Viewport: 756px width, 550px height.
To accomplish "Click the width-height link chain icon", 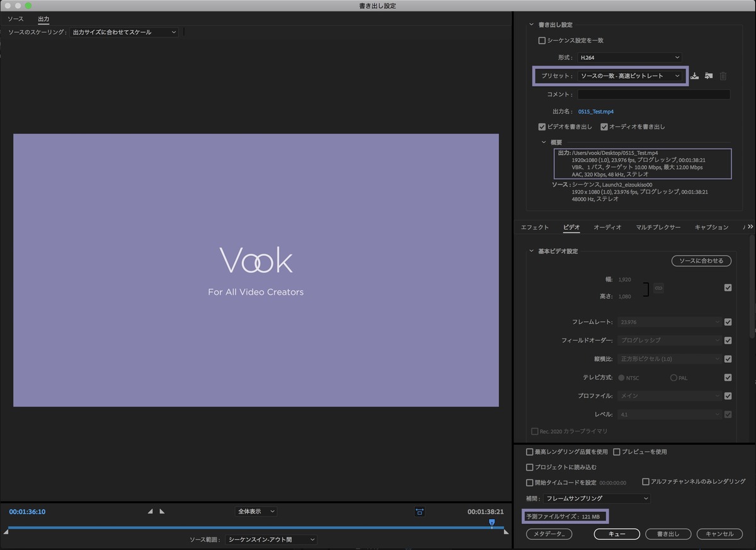I will [x=658, y=288].
